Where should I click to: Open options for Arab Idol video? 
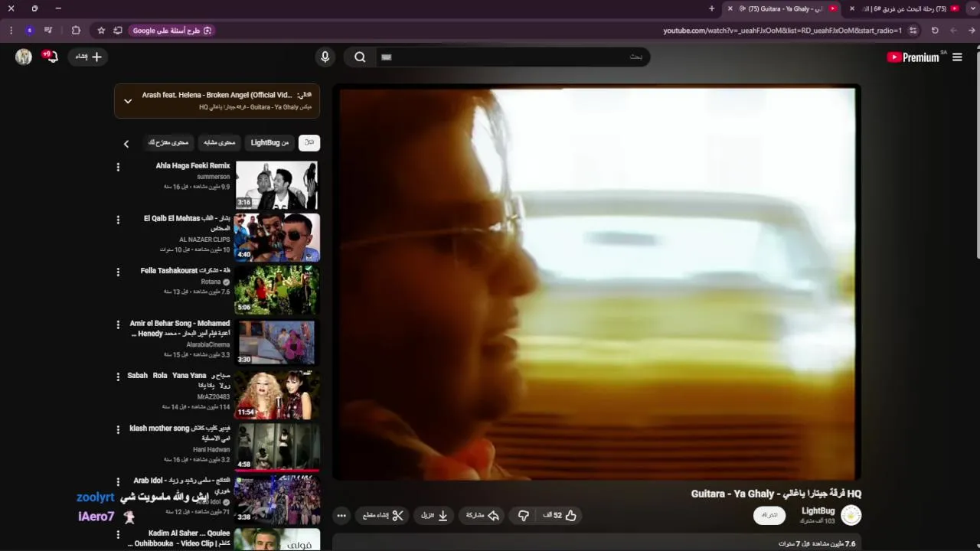(x=118, y=481)
